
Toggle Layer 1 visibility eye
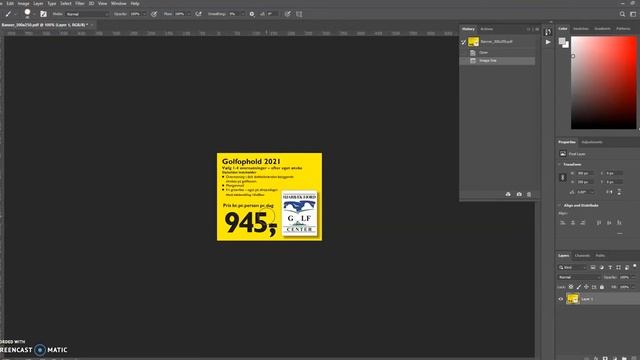[561, 299]
